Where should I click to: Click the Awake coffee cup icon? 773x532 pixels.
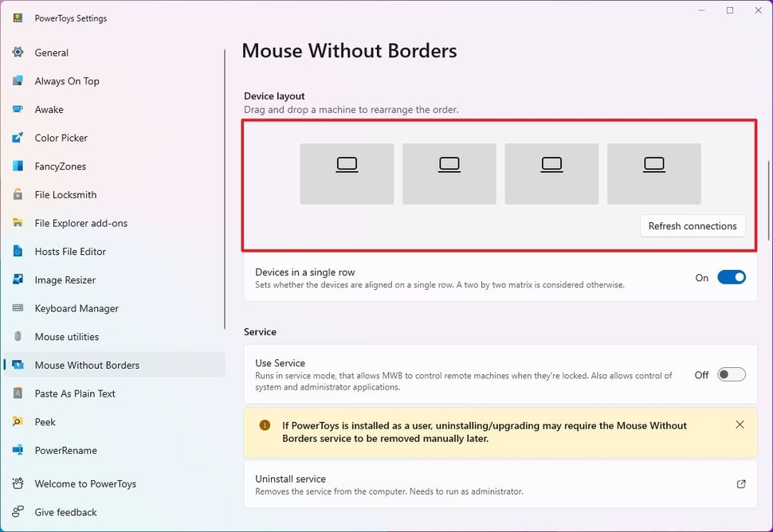click(x=18, y=109)
